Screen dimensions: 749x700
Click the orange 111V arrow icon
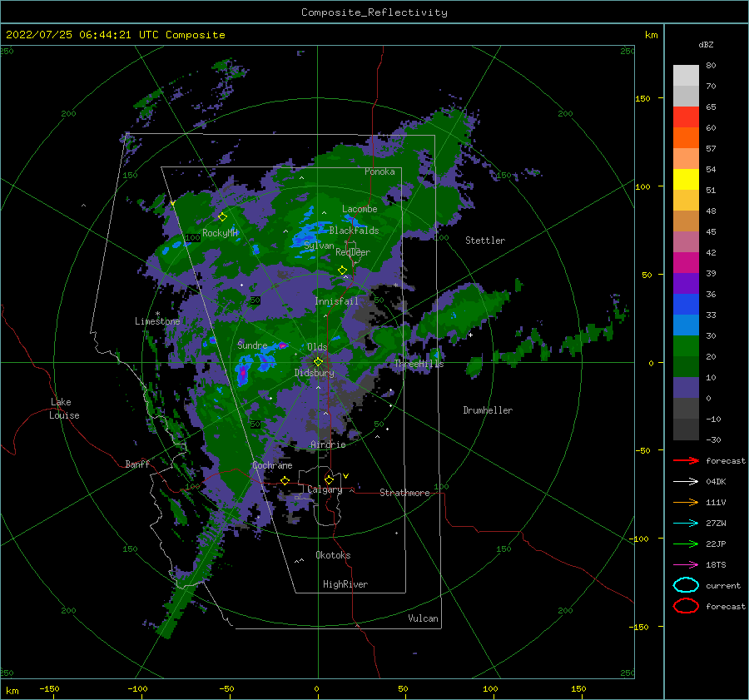pyautogui.click(x=686, y=502)
